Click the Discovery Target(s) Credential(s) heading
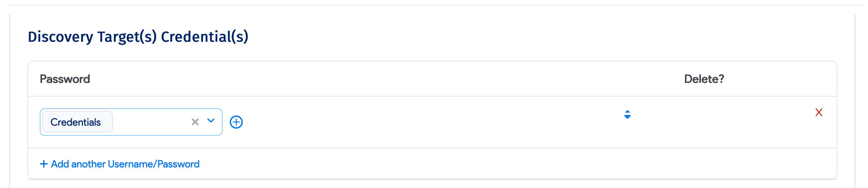The height and width of the screenshot is (188, 868). pos(138,37)
